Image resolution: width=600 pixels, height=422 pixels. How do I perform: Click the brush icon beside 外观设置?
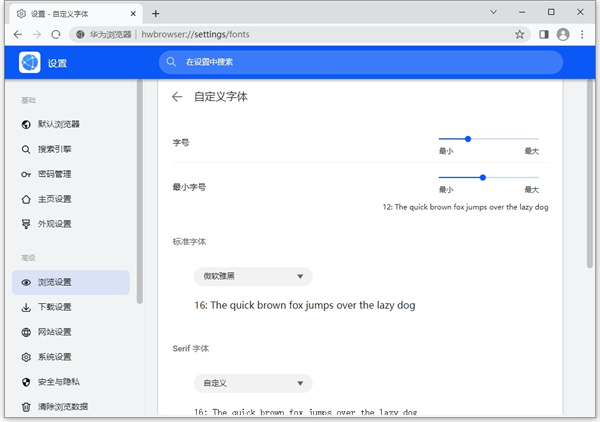point(26,224)
